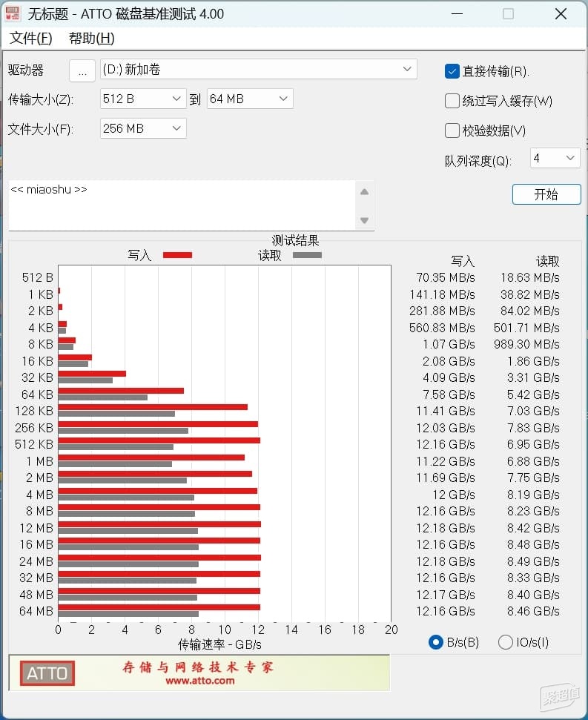The height and width of the screenshot is (720, 588).
Task: Enable 校验数据(V) checkbox
Action: coord(452,131)
